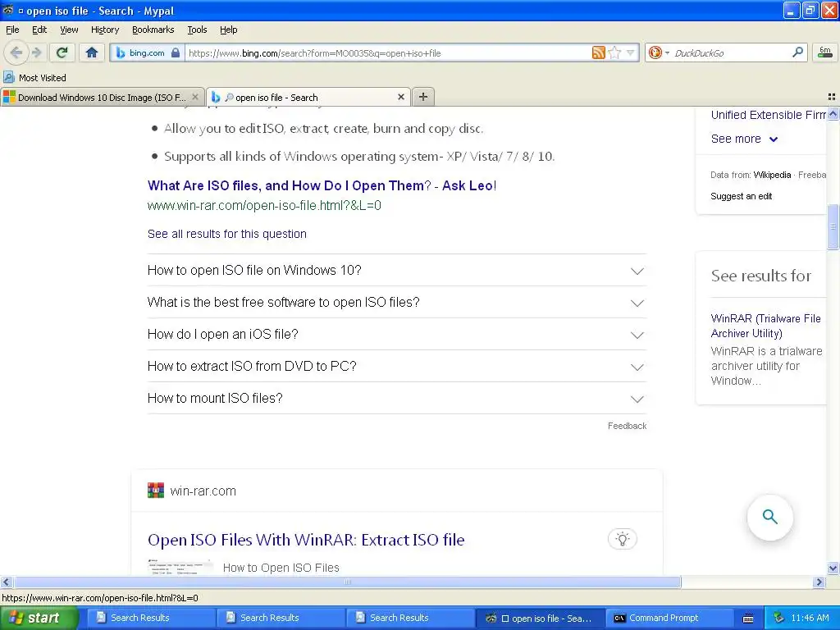840x630 pixels.
Task: Open the File menu
Action: click(x=12, y=30)
